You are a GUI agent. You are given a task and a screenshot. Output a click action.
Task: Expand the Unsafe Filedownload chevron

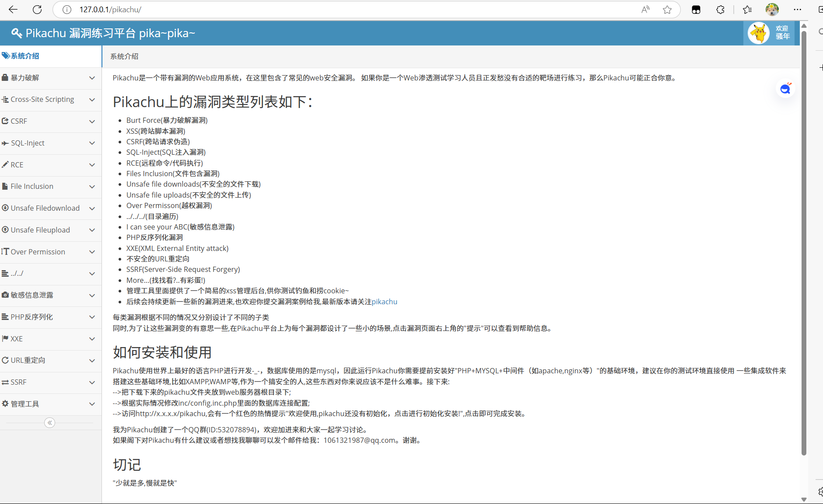tap(92, 209)
